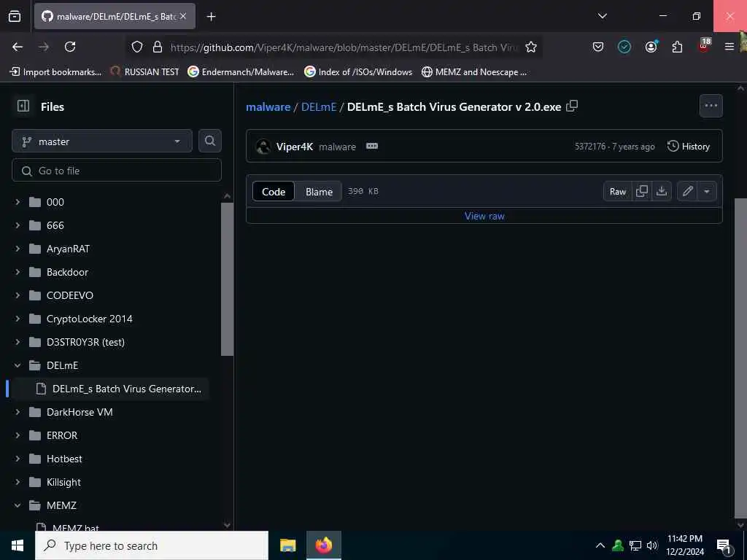Open the three-dot more file actions menu
747x560 pixels.
(x=711, y=106)
